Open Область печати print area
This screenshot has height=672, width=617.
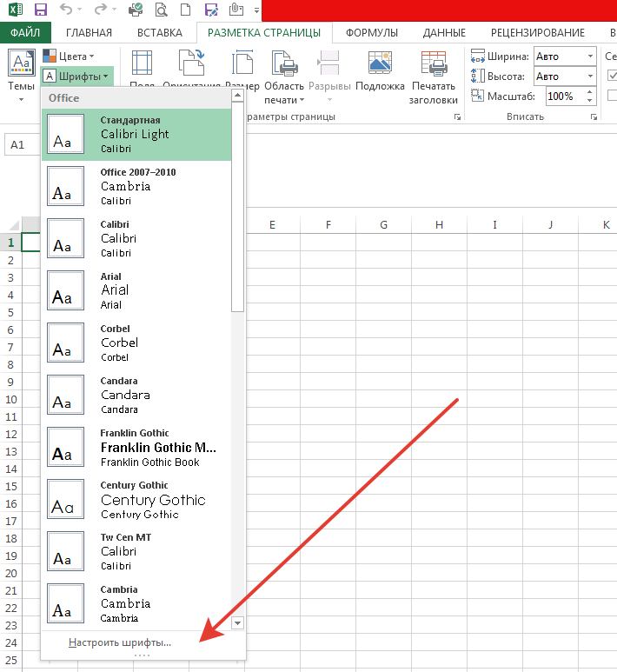283,77
